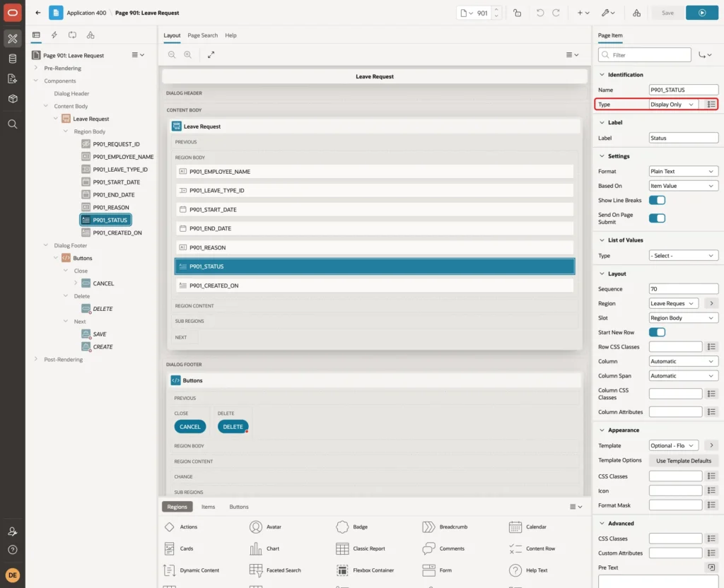Select P901_CREATED_ON in the tree

coord(117,233)
